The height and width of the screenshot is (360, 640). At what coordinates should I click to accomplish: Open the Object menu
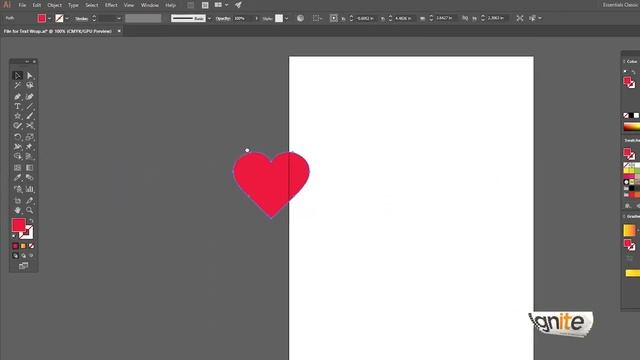point(54,5)
